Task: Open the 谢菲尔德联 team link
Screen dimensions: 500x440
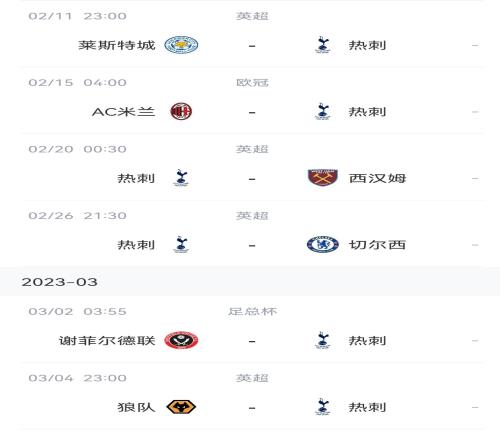Action: [107, 341]
